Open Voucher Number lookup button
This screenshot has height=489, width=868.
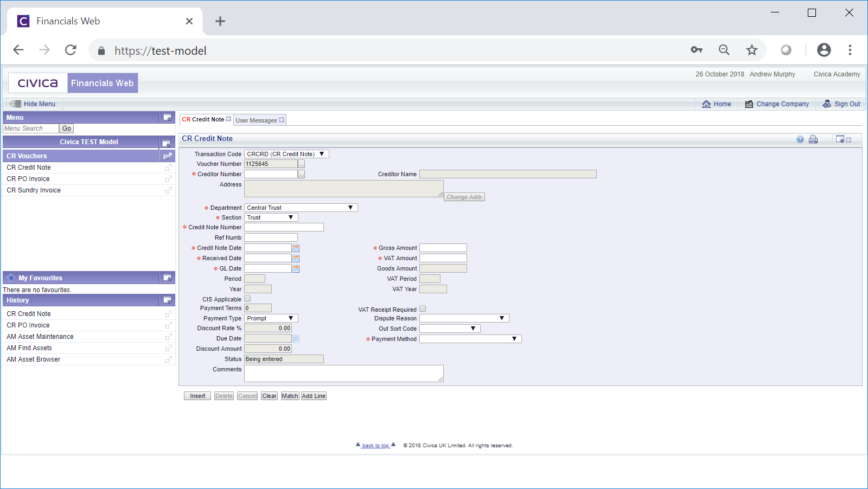coord(302,164)
